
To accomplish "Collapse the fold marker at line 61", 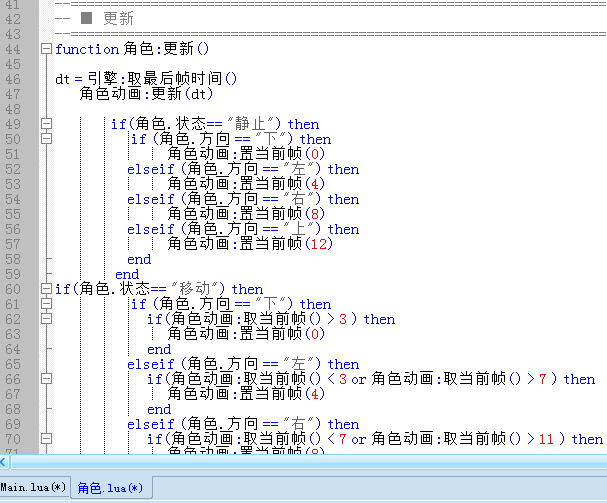I will pyautogui.click(x=46, y=304).
